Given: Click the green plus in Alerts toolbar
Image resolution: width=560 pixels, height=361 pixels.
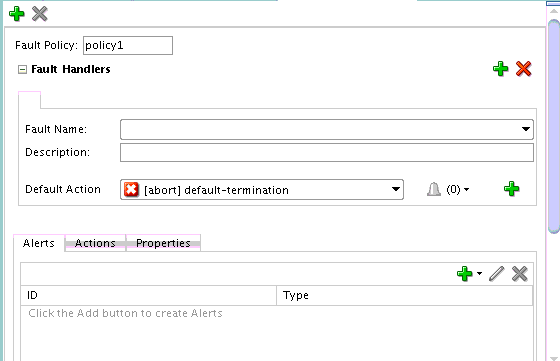Looking at the screenshot, I should (465, 274).
